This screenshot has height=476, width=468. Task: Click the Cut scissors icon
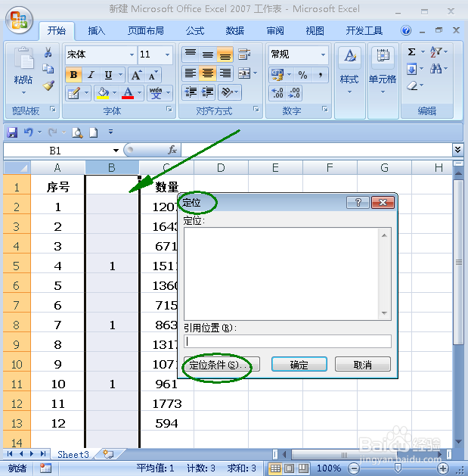48,52
